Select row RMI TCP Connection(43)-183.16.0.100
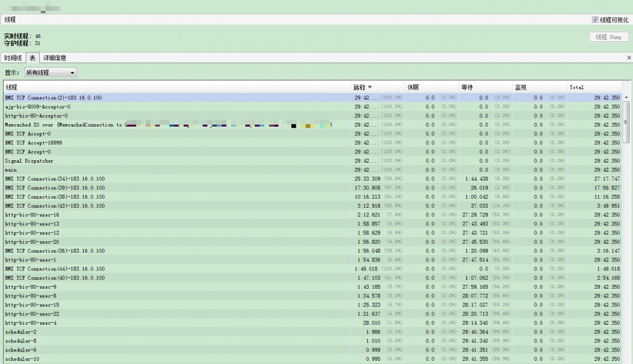 click(313, 206)
